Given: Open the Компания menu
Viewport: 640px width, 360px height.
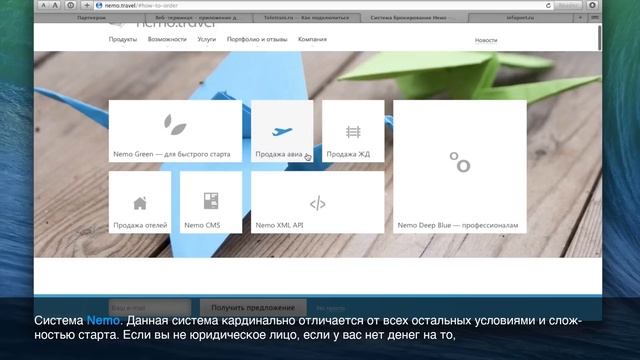Looking at the screenshot, I should click(312, 39).
